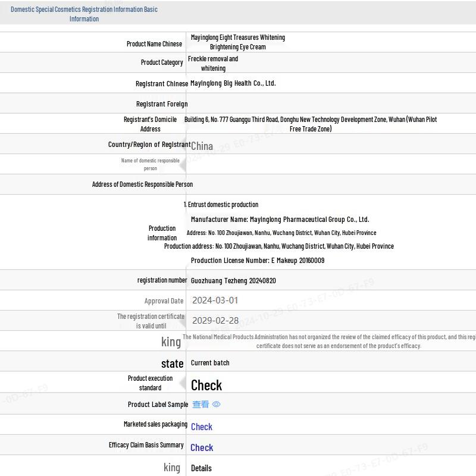Click the China country value
This screenshot has height=476, width=476.
click(x=202, y=146)
